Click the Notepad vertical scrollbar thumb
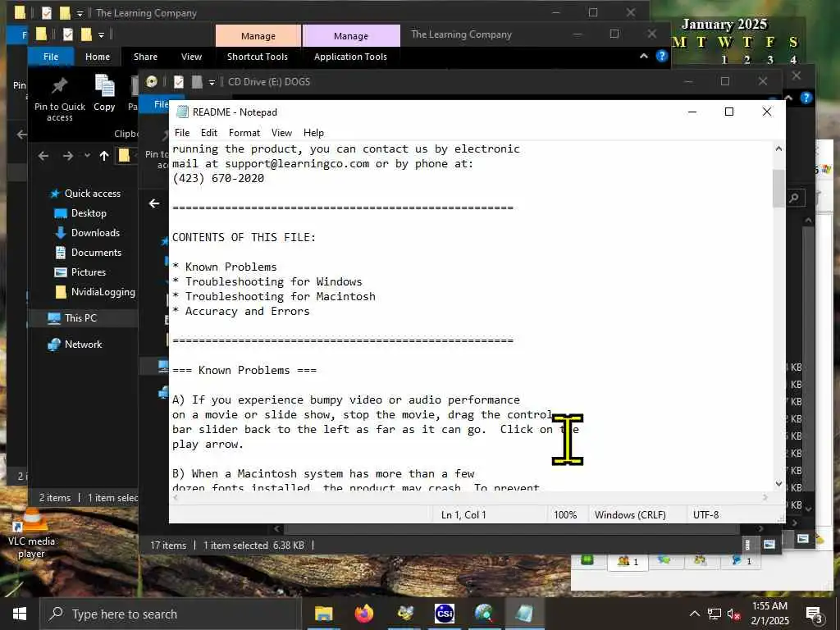The height and width of the screenshot is (630, 840). [778, 188]
